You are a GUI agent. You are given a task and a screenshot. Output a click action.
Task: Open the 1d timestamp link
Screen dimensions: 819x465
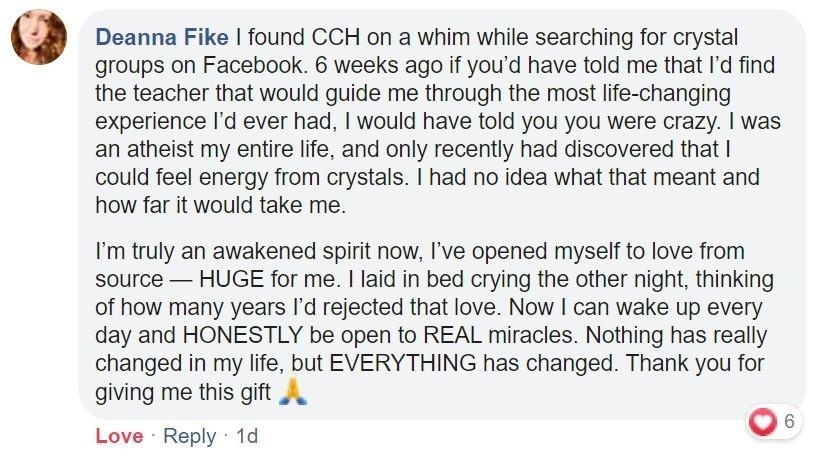coord(247,436)
